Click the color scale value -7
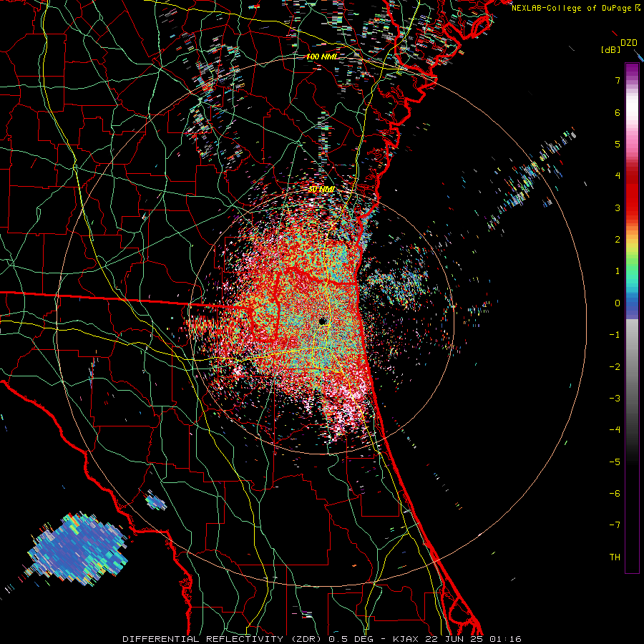 615,525
